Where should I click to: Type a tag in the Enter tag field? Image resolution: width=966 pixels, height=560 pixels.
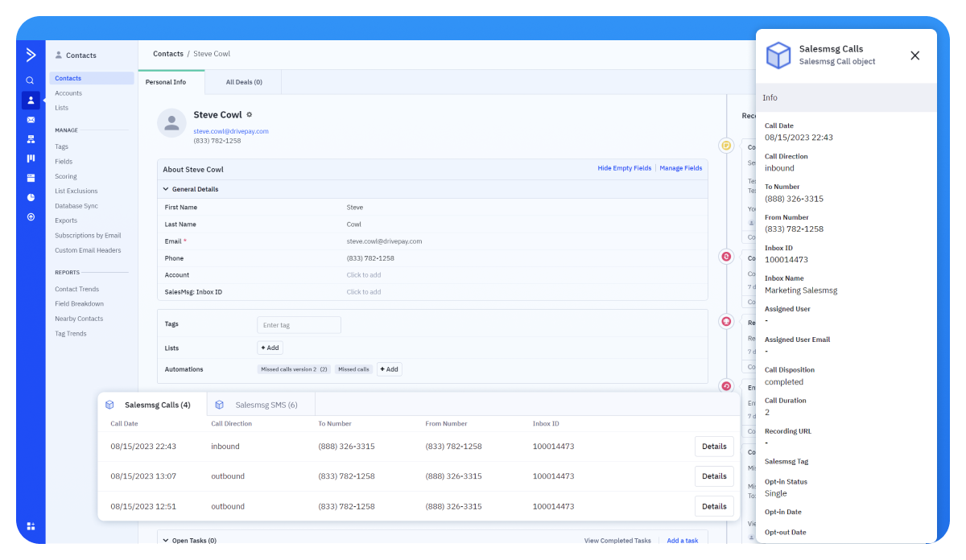298,323
